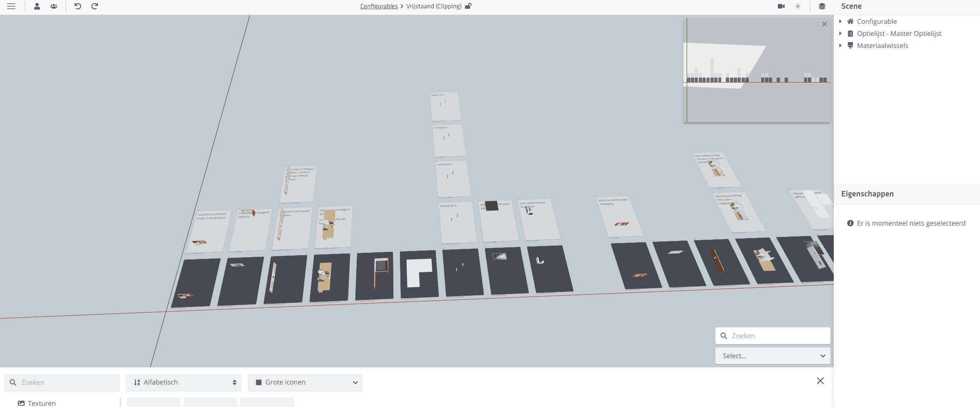Click the Configurables breadcrumb link
The width and height of the screenshot is (980, 407).
[x=378, y=6]
